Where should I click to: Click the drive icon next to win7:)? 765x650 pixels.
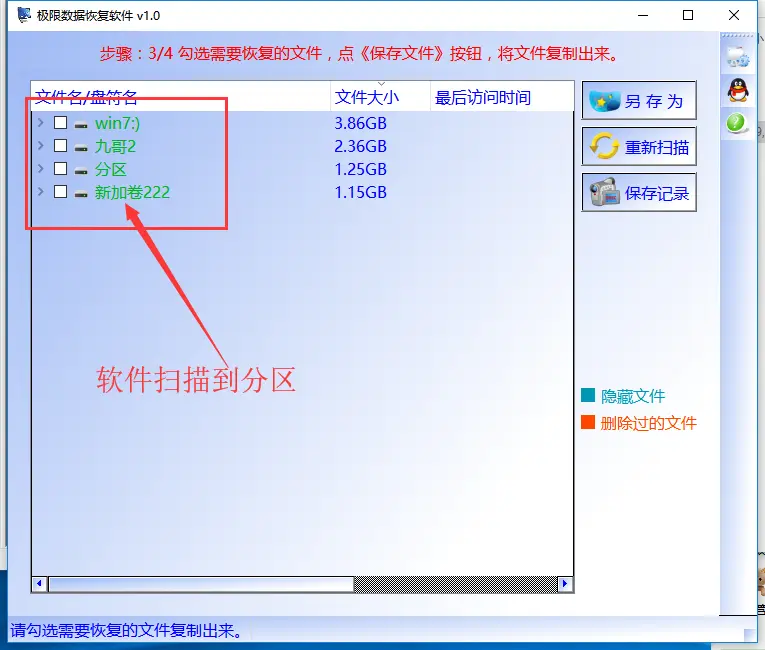(x=81, y=125)
